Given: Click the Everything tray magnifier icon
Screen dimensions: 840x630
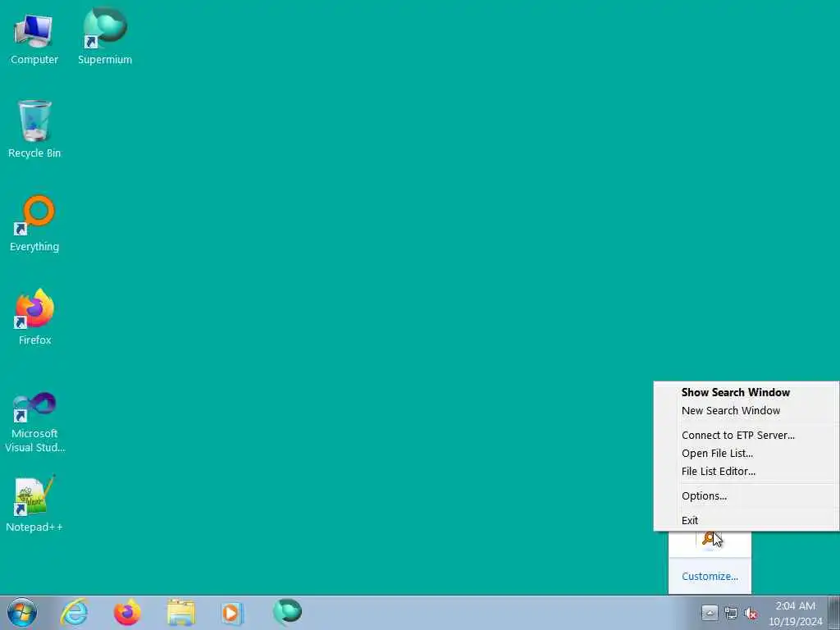Looking at the screenshot, I should (708, 538).
